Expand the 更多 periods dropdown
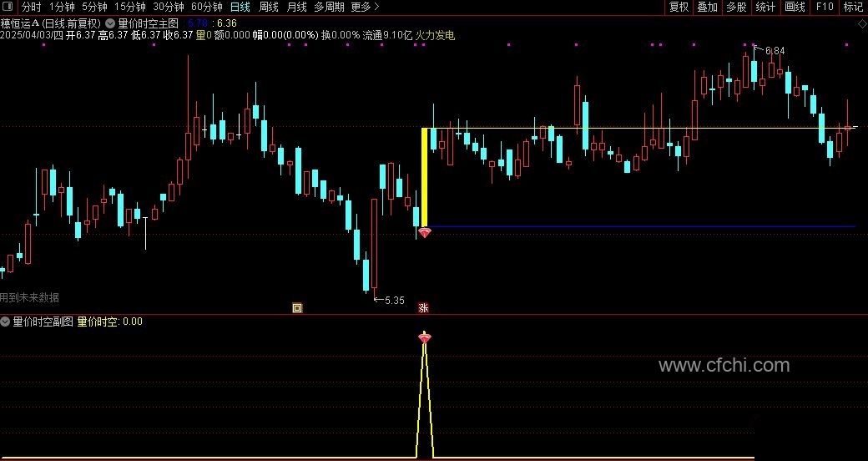 coord(365,7)
